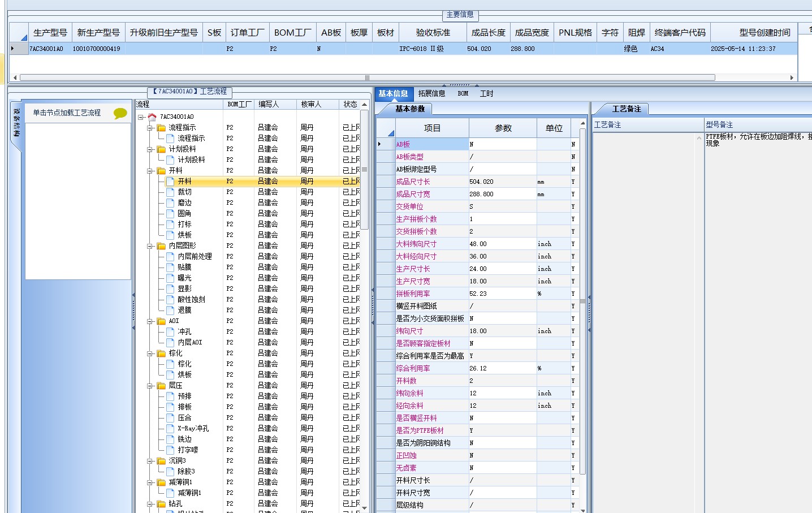Image resolution: width=812 pixels, height=513 pixels.
Task: Click document icon of 退膜 step
Action: coord(170,311)
